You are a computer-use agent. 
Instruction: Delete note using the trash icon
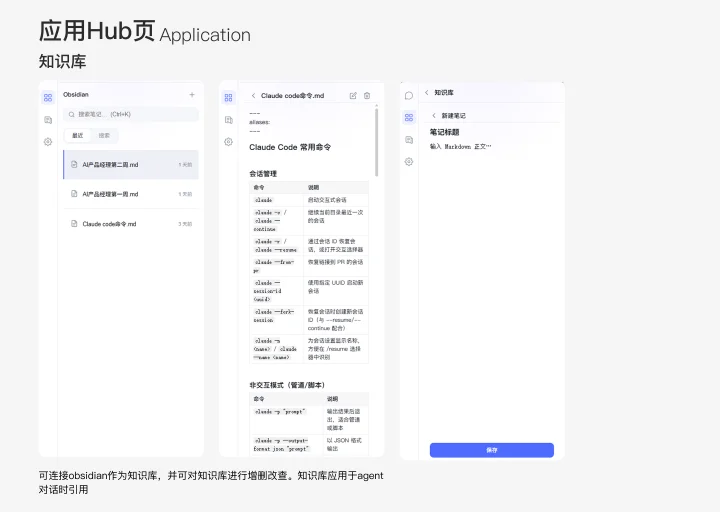(x=367, y=96)
